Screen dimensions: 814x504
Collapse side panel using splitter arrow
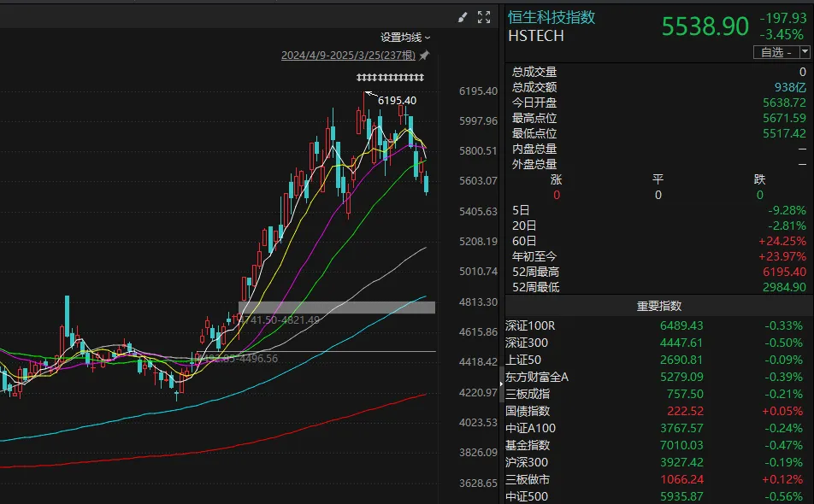(502, 387)
